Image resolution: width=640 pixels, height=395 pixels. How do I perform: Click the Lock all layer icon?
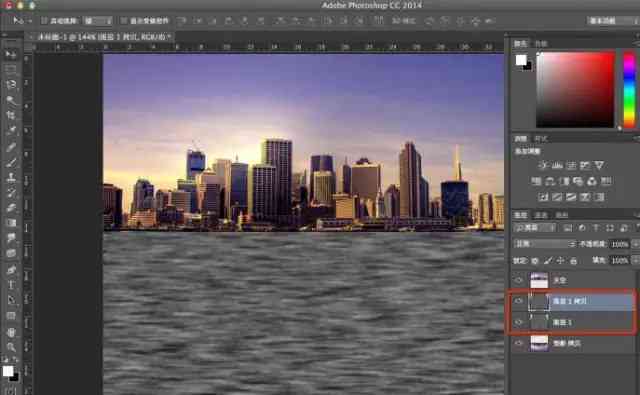[x=573, y=260]
